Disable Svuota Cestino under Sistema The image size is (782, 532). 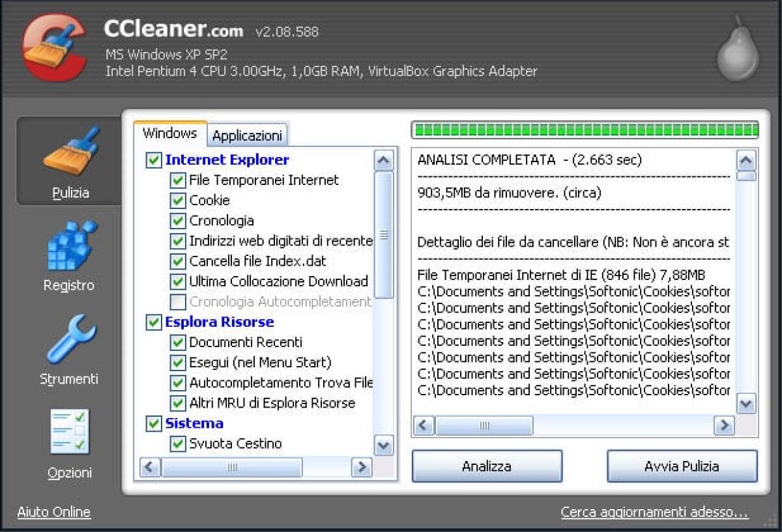(x=177, y=444)
